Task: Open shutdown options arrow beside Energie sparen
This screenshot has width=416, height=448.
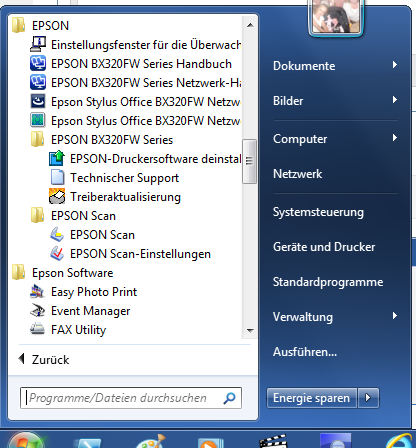Action: 368,398
